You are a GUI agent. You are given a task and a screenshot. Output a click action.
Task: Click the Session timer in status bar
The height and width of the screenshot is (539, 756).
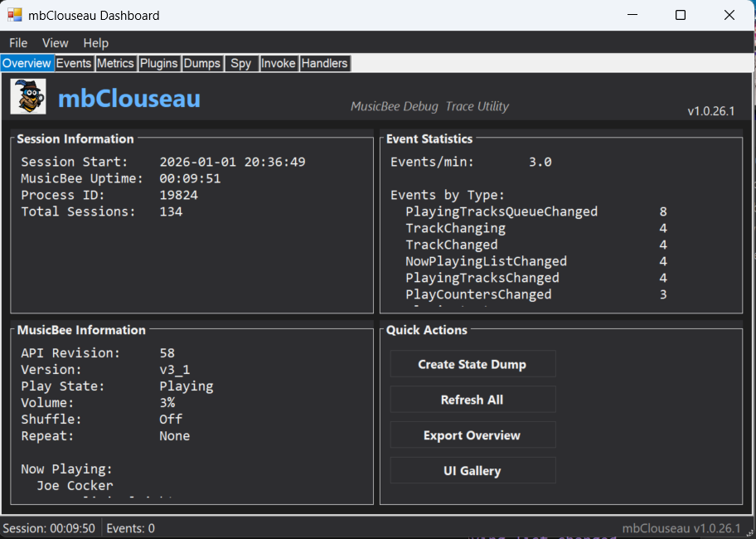(x=49, y=528)
